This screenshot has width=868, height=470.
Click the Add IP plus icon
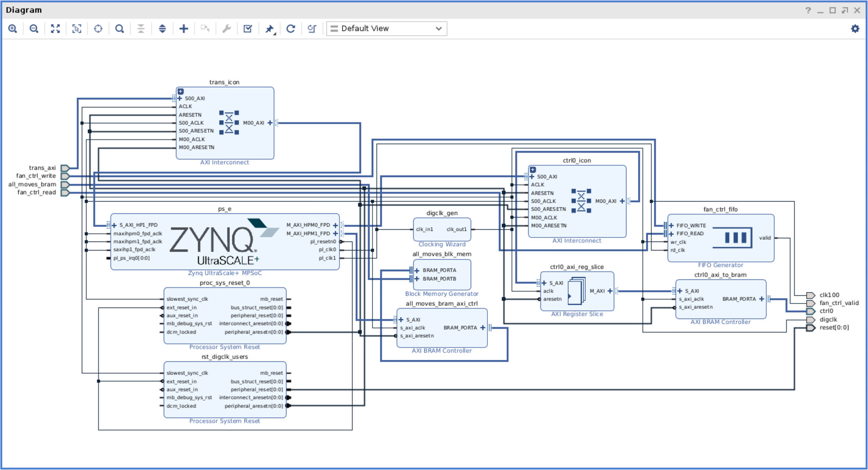click(x=184, y=29)
